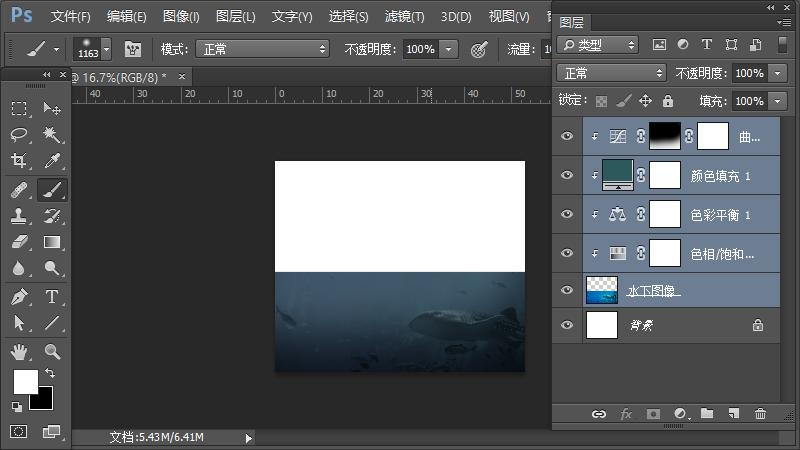Select the Dodge tool
Image resolution: width=800 pixels, height=450 pixels.
[x=52, y=268]
